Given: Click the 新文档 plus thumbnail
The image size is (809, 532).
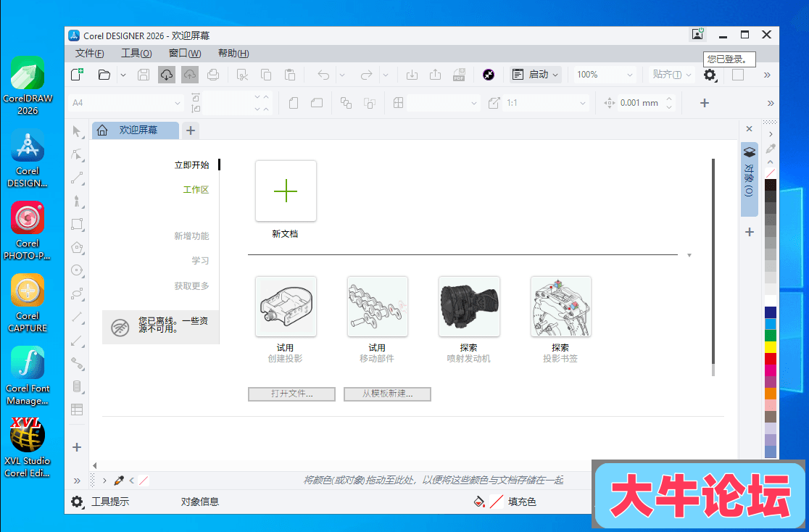Looking at the screenshot, I should 286,191.
